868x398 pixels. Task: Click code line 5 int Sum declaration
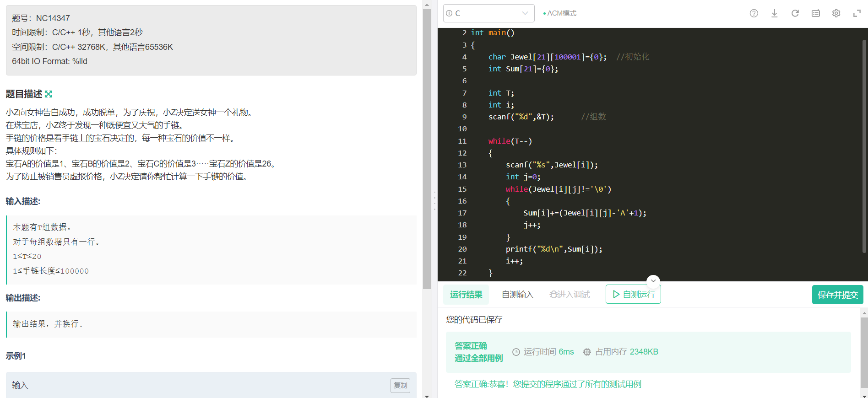(x=523, y=69)
